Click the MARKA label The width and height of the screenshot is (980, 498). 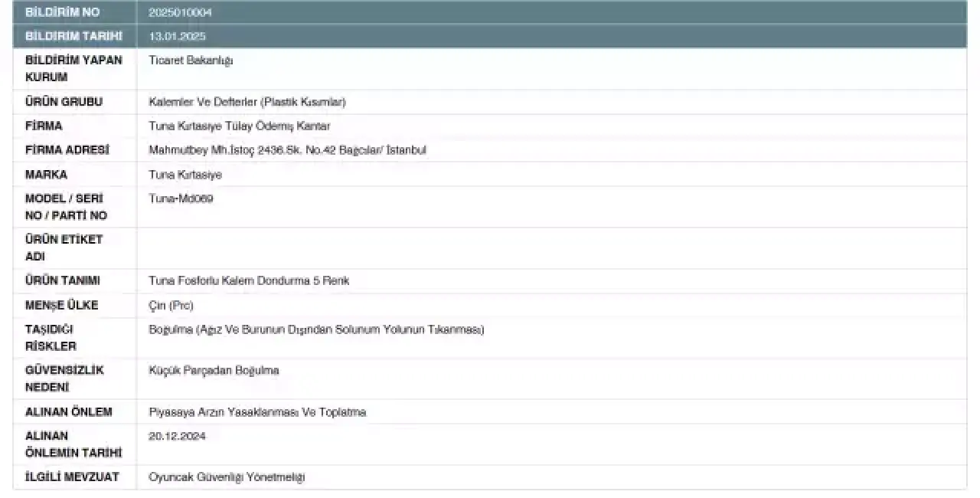(x=46, y=175)
